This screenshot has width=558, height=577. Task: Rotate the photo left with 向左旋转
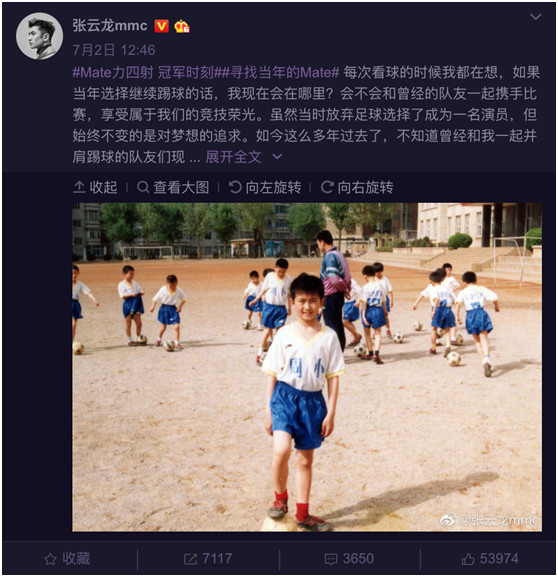tap(265, 187)
